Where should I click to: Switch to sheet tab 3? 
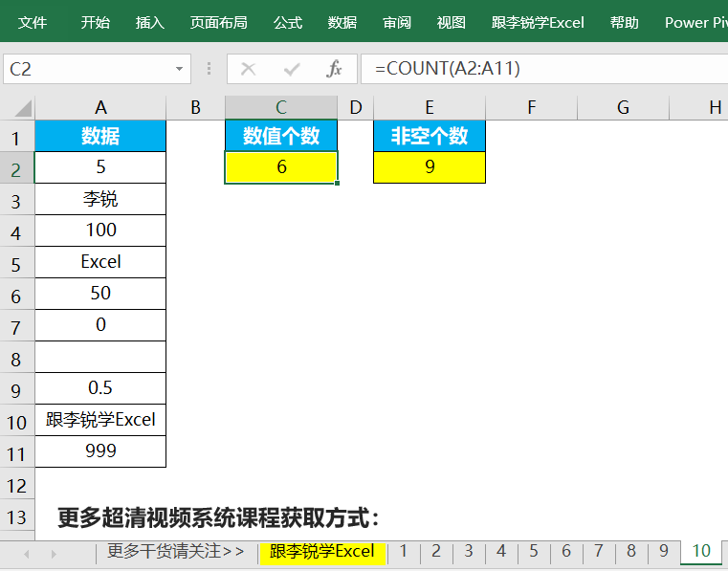click(469, 552)
